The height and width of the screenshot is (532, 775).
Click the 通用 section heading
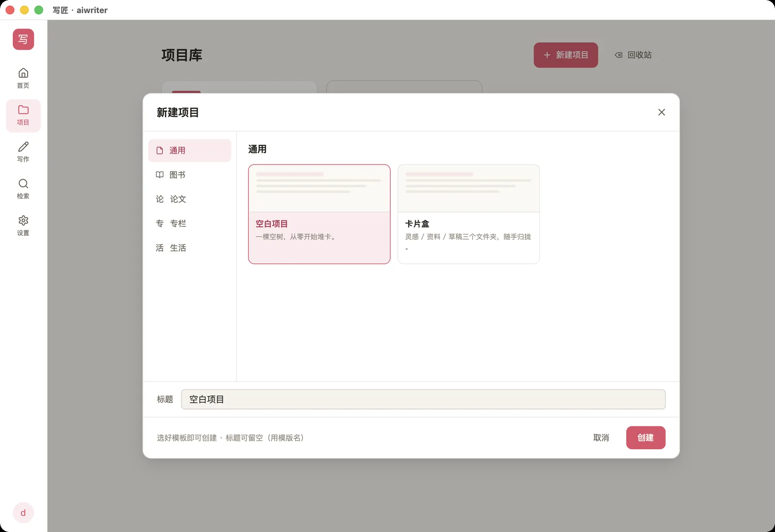click(x=257, y=149)
